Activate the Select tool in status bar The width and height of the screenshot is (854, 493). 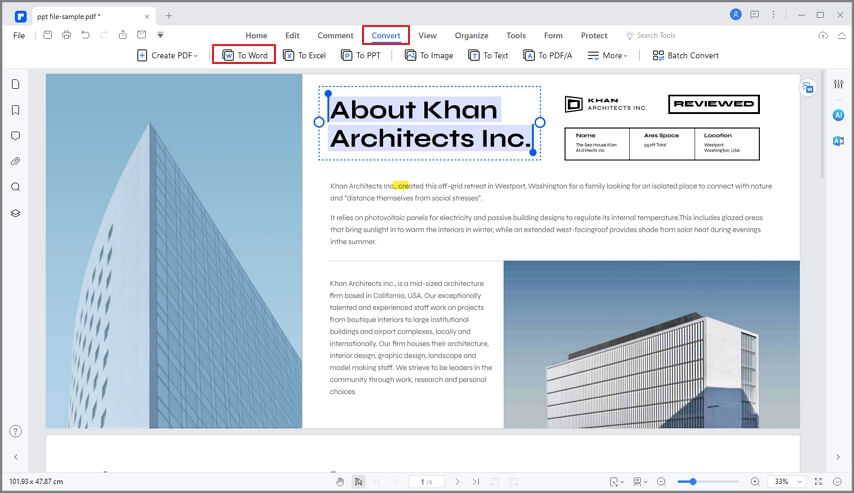pyautogui.click(x=358, y=482)
